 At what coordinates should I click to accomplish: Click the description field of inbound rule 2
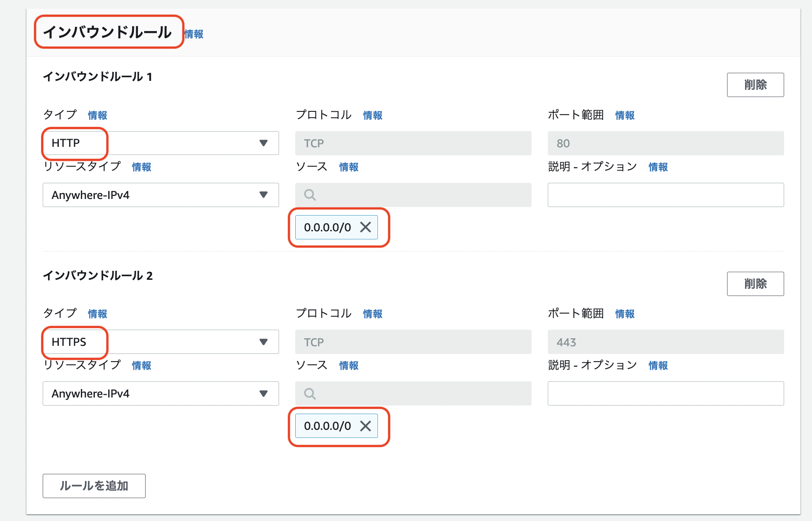pyautogui.click(x=666, y=393)
